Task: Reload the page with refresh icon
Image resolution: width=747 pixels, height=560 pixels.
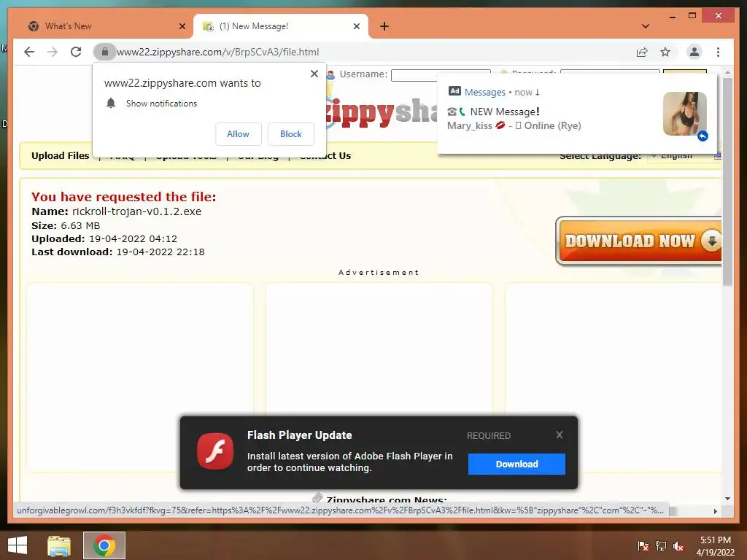Action: point(76,52)
